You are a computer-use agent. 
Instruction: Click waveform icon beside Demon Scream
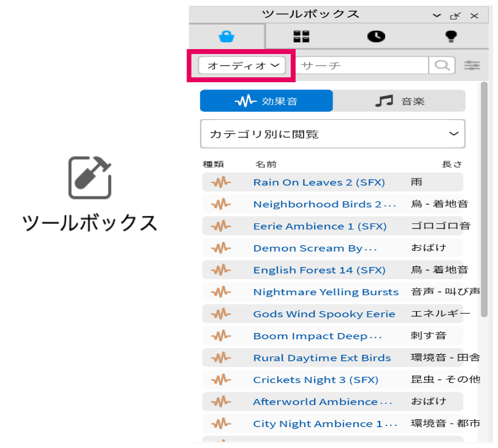221,248
